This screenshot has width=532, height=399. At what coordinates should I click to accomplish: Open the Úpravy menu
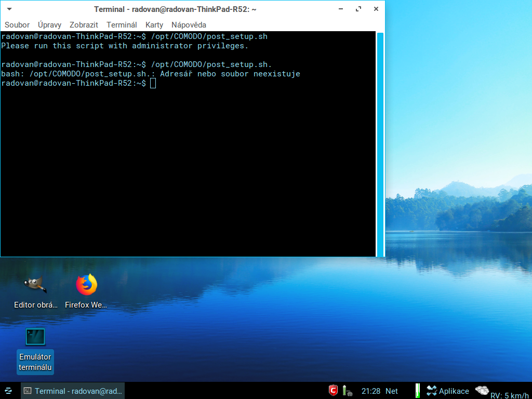tap(49, 25)
